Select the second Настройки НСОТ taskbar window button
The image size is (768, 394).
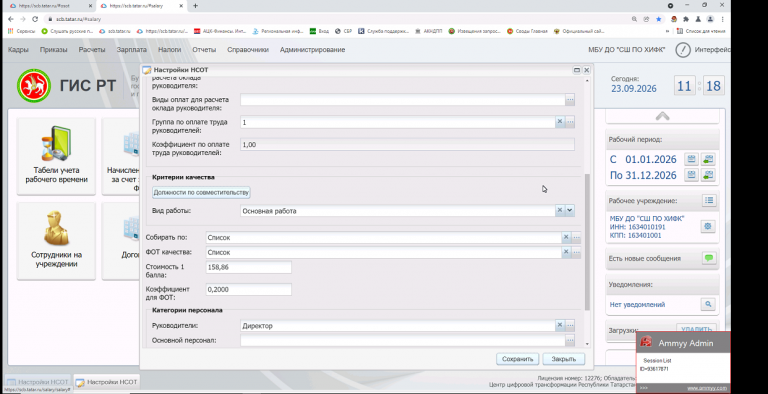(106, 382)
